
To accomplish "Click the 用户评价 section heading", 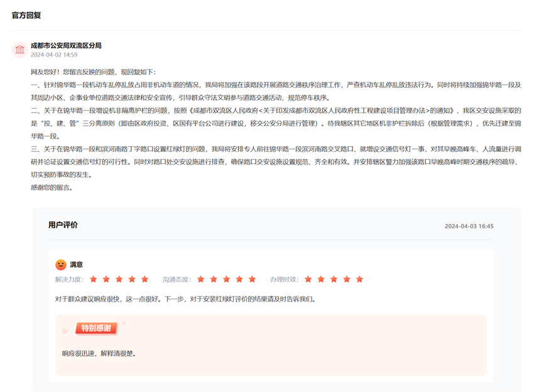I will tap(63, 225).
